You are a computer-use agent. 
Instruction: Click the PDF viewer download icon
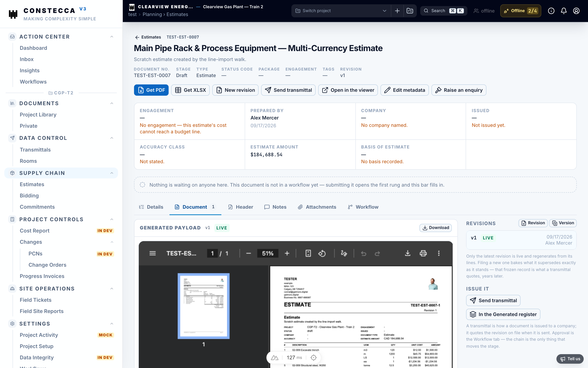[407, 253]
